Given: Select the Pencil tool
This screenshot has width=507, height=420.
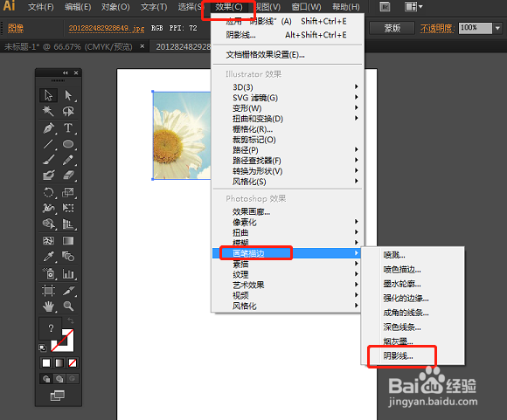Looking at the screenshot, I should click(68, 160).
